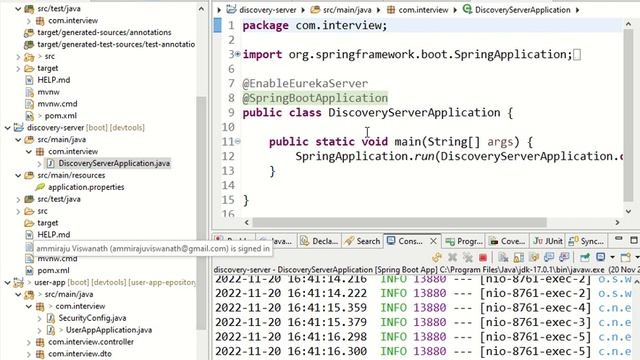Close the Console tab with X
Screen dimensions: 640x360
[x=433, y=241]
